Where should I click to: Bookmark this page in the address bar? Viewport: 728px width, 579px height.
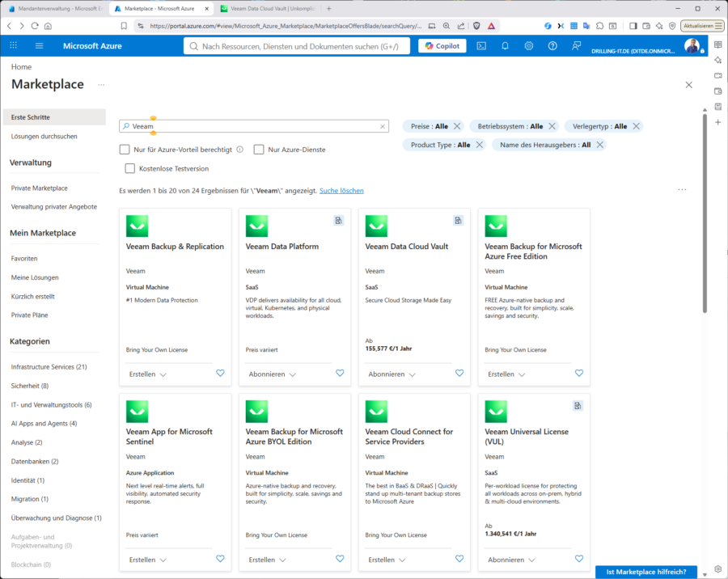tap(124, 26)
